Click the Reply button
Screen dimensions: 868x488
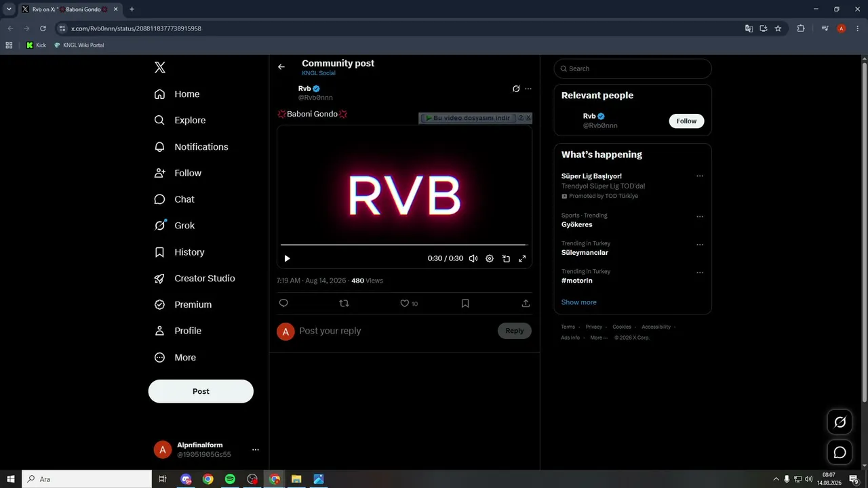coord(515,331)
